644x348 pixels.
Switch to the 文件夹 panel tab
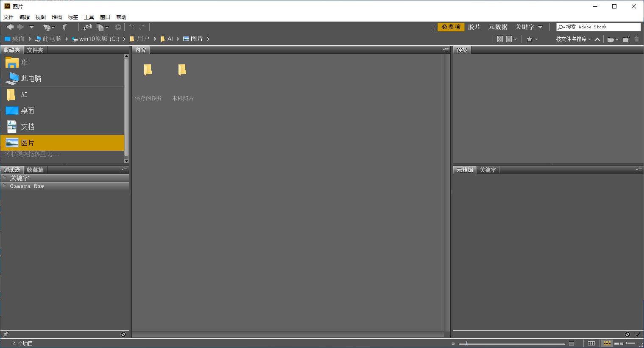(x=35, y=50)
